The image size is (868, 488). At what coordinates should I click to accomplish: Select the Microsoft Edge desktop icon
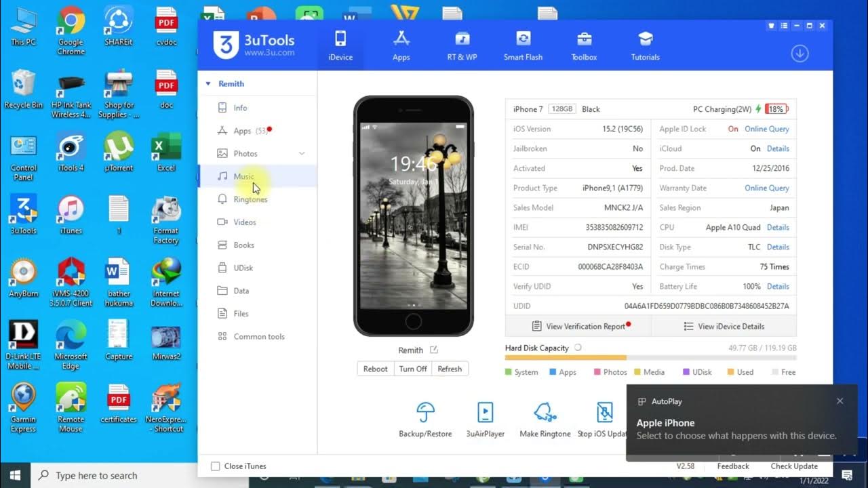[71, 346]
